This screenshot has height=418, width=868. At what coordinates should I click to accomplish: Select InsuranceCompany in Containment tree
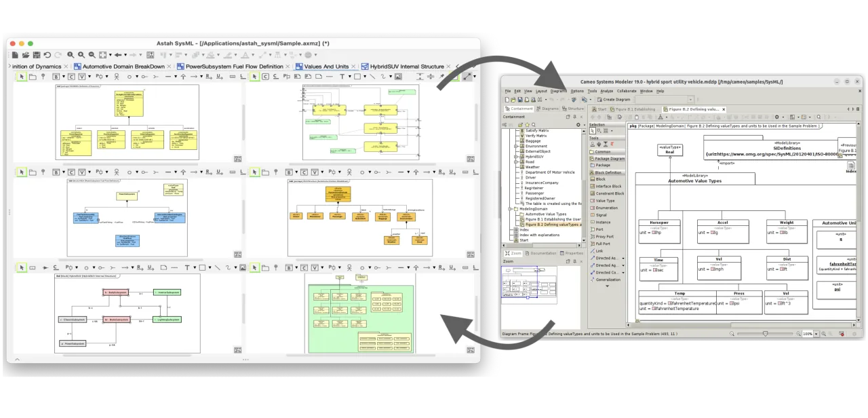[x=542, y=183]
